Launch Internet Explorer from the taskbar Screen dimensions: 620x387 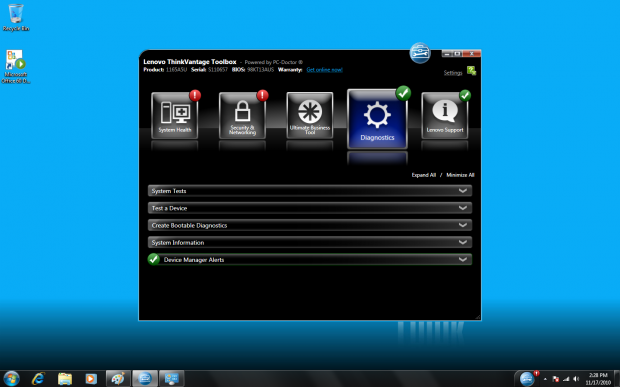click(38, 379)
